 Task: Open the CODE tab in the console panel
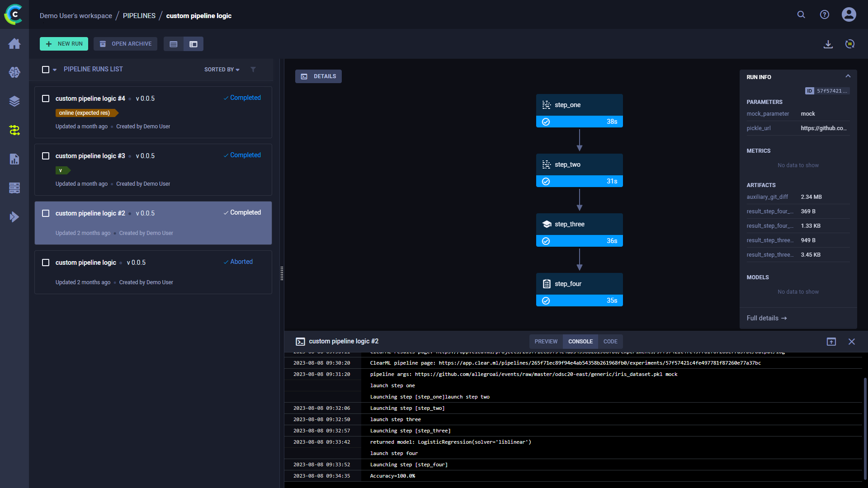[610, 342]
